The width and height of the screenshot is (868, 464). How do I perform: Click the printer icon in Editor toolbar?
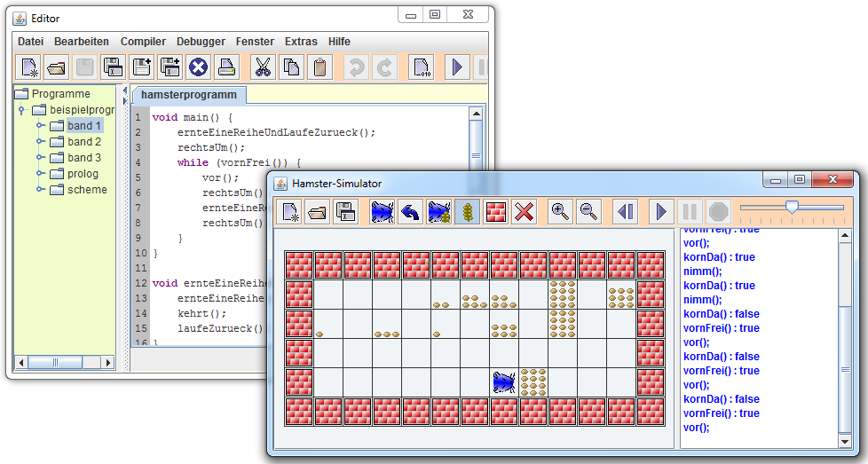click(x=225, y=67)
